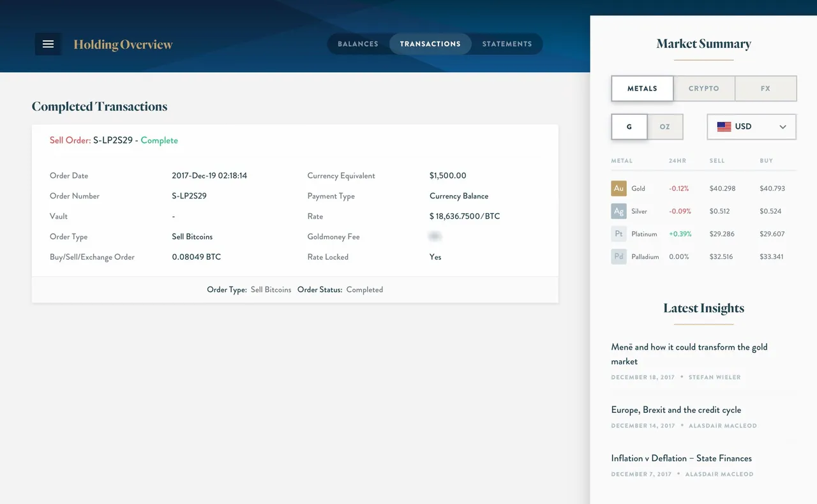The image size is (817, 504).
Task: Click Gold 24hr change -0.12%
Action: click(679, 189)
